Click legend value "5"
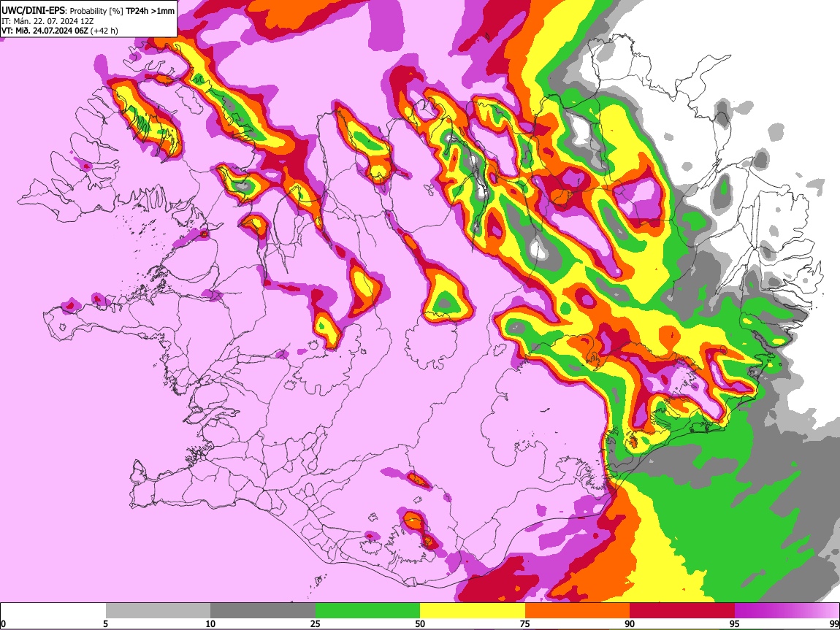The height and width of the screenshot is (630, 840). (105, 623)
